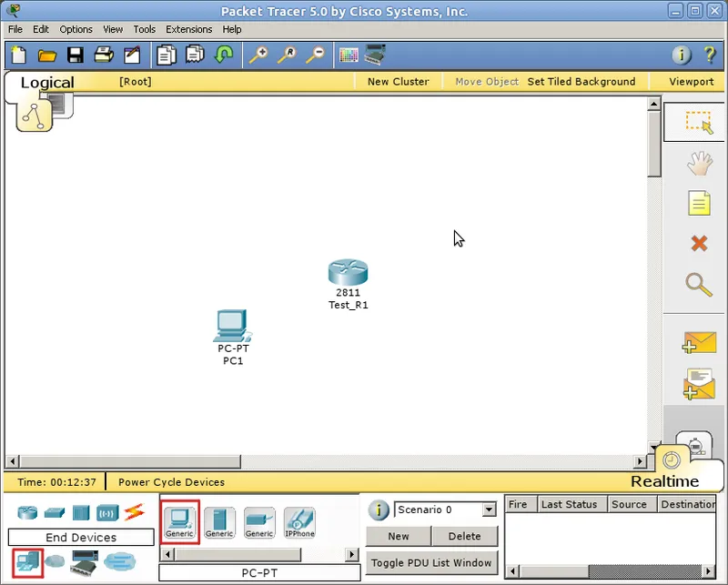
Task: Click the New Cluster button
Action: pos(399,82)
